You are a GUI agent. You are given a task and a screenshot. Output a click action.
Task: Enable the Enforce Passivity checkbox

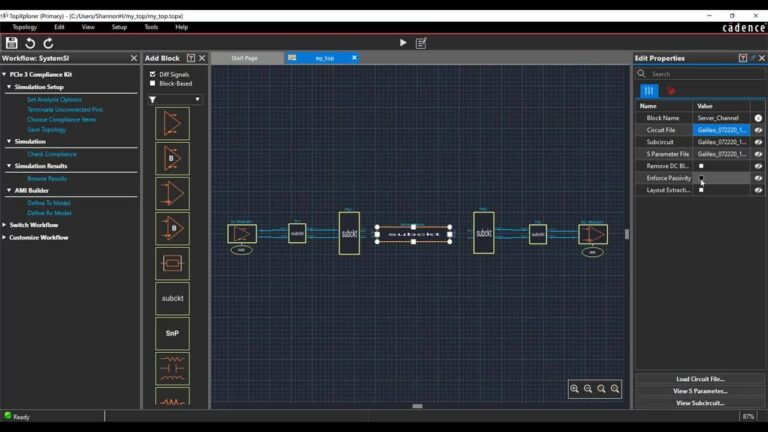tap(701, 178)
